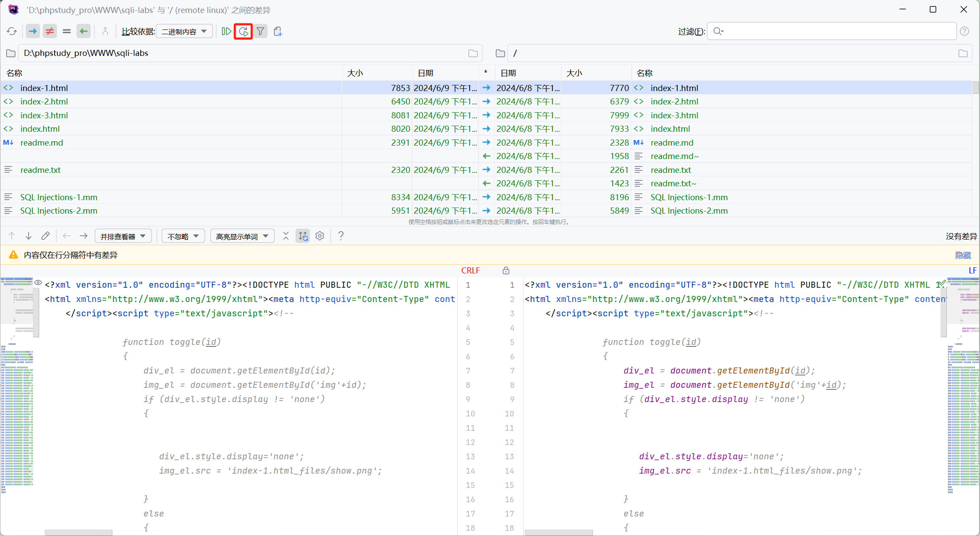
Task: Click the Synchronize Selected button highlighted in red
Action: [x=243, y=31]
